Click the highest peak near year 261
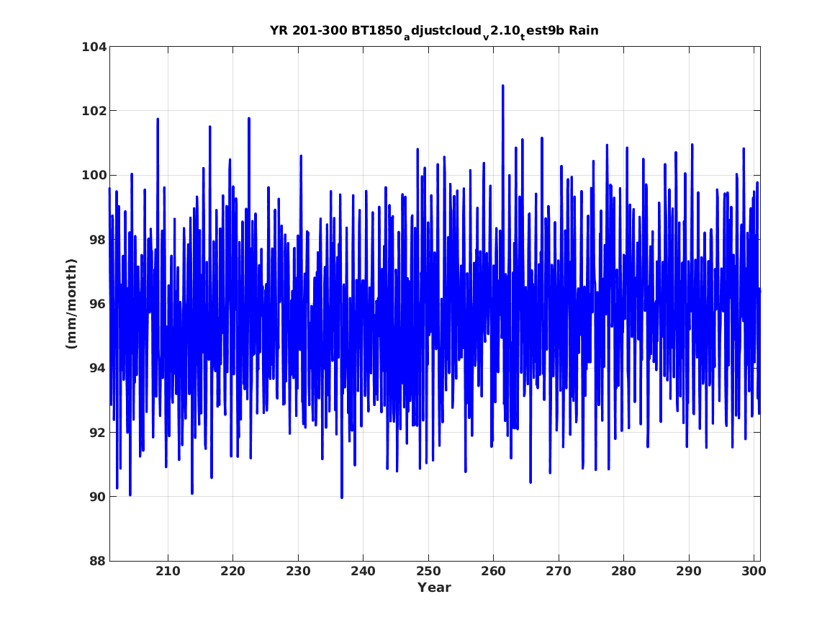The height and width of the screenshot is (630, 840). click(502, 86)
